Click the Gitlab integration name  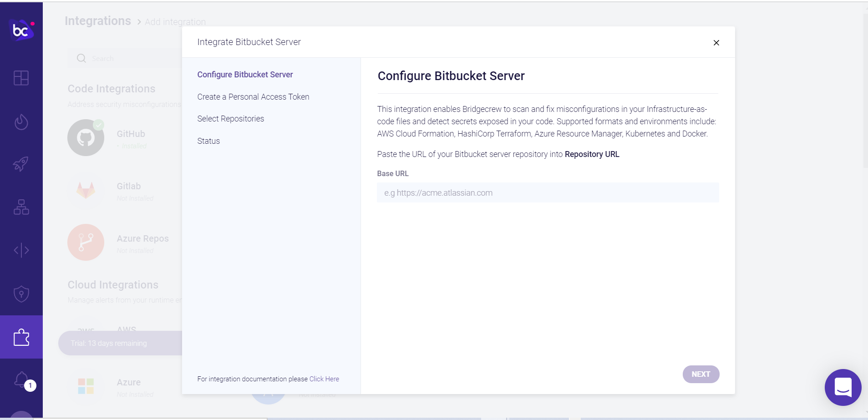point(129,186)
